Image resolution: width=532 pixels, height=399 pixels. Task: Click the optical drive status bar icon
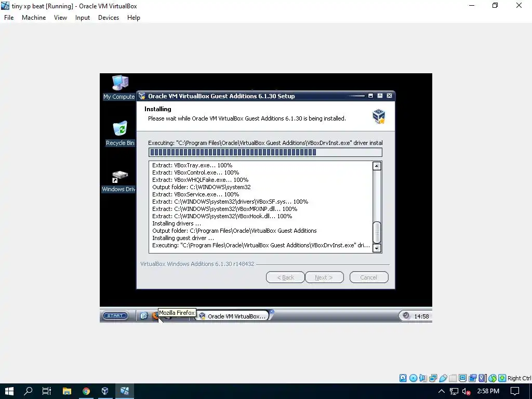pyautogui.click(x=413, y=378)
